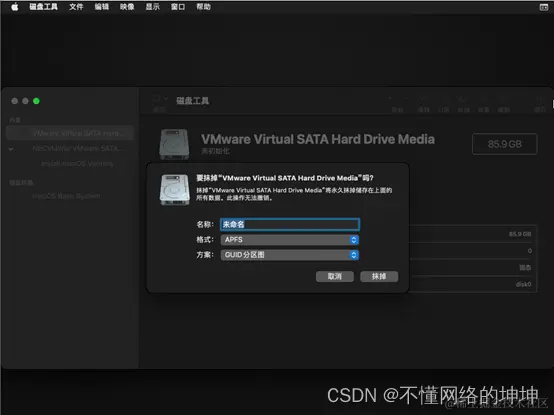The width and height of the screenshot is (554, 415).
Task: Select Install macOS Ventura volume in sidebar
Action: coord(77,164)
